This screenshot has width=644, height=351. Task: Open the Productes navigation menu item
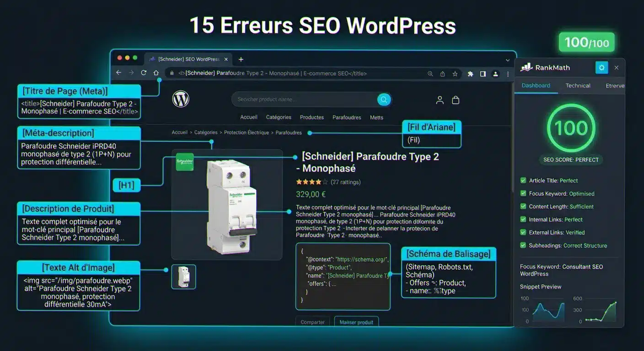(312, 117)
